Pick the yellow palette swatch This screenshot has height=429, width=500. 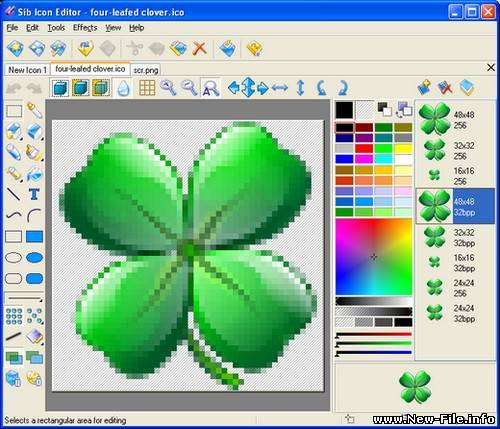click(404, 148)
